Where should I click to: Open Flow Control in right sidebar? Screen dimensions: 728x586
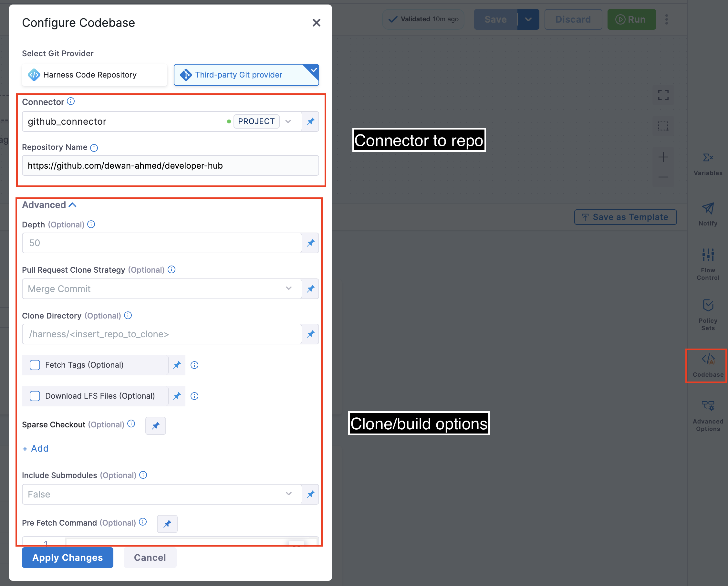[x=707, y=264]
